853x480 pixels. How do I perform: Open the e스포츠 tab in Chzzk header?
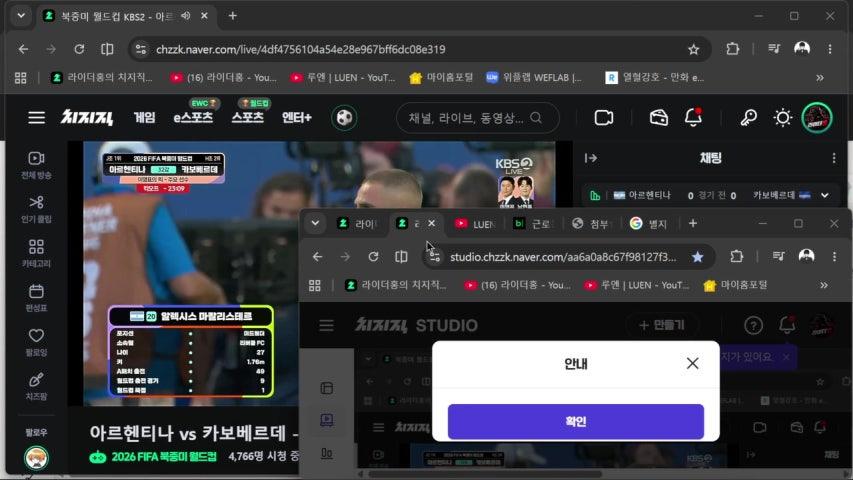pyautogui.click(x=193, y=118)
